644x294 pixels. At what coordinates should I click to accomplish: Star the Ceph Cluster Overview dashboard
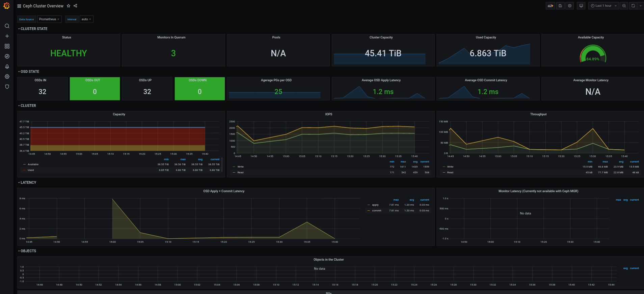tap(69, 6)
